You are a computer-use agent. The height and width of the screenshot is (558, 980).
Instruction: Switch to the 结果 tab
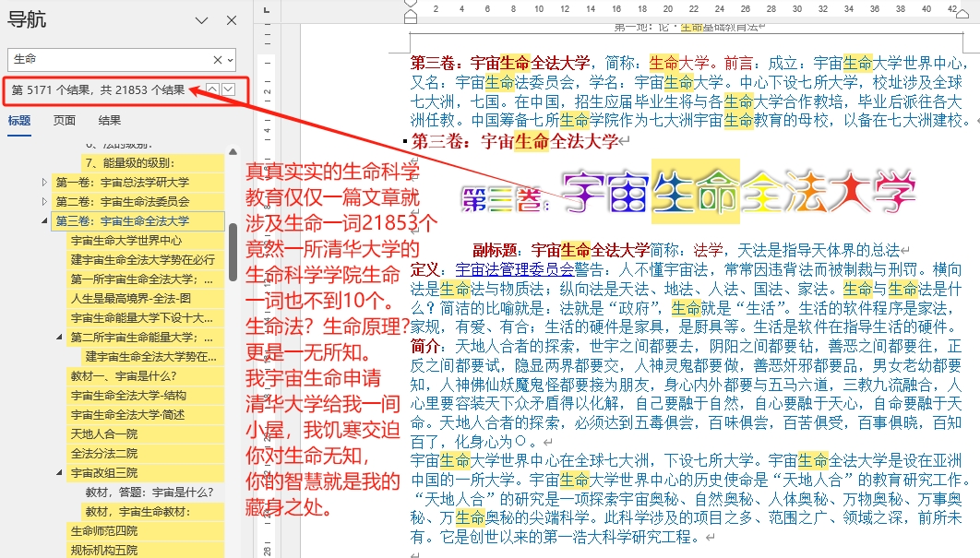[x=110, y=120]
